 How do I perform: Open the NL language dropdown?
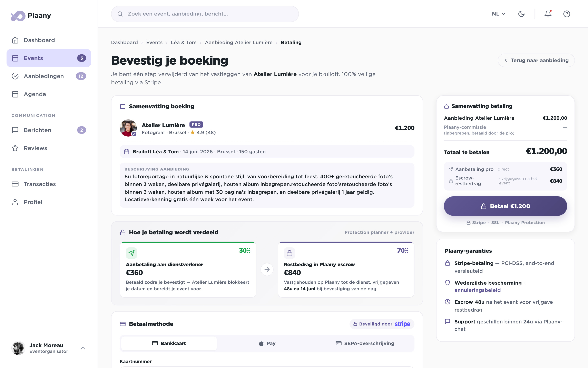pos(498,14)
